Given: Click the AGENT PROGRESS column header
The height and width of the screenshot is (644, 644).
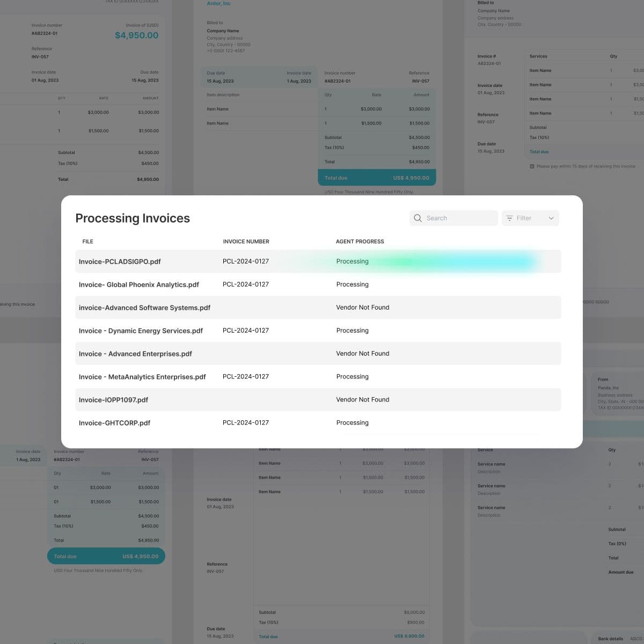Looking at the screenshot, I should (360, 241).
